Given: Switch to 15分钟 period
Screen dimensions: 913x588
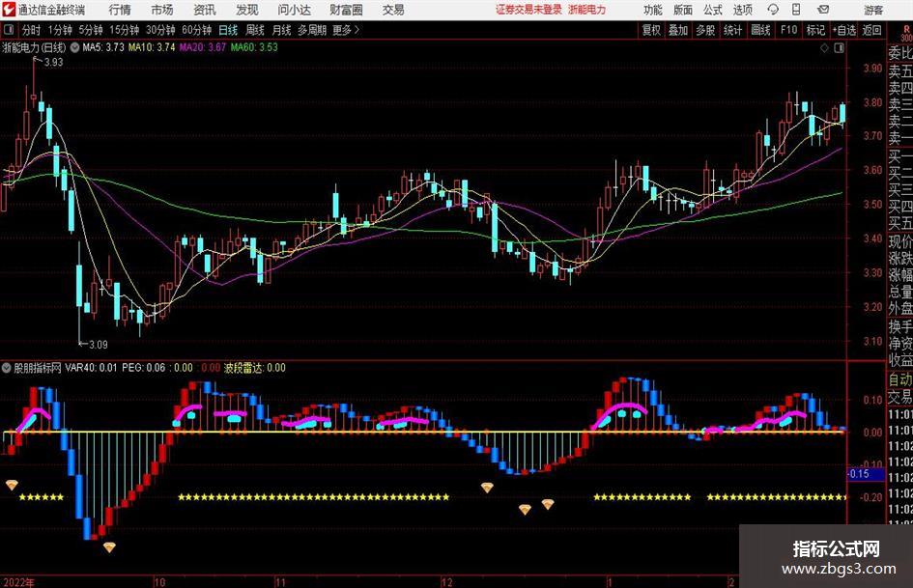Looking at the screenshot, I should [x=124, y=30].
